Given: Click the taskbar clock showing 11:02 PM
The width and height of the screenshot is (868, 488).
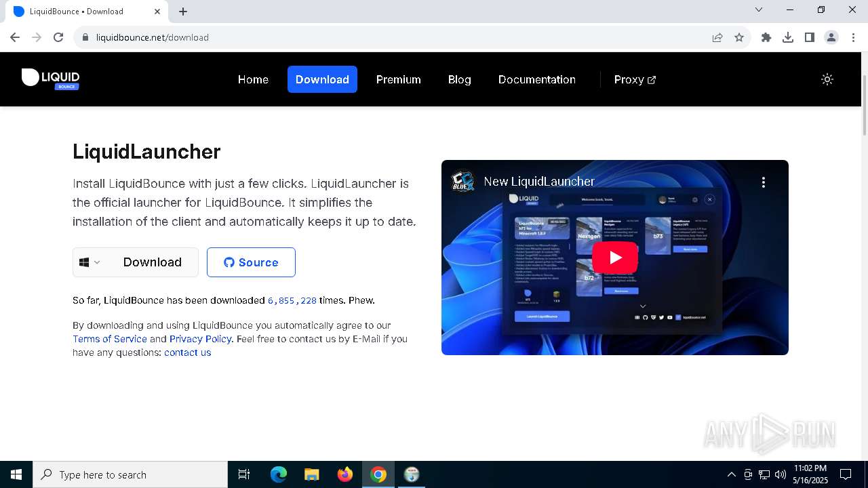Looking at the screenshot, I should tap(810, 474).
